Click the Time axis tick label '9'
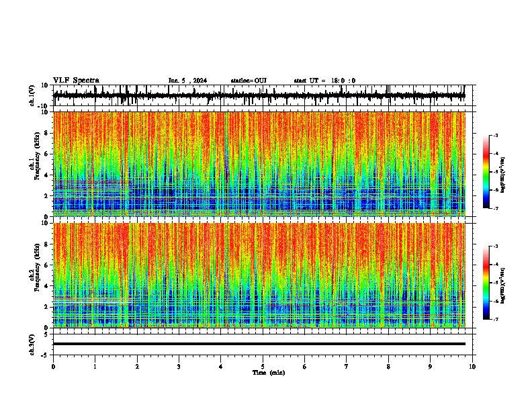532x411 pixels. [430, 367]
